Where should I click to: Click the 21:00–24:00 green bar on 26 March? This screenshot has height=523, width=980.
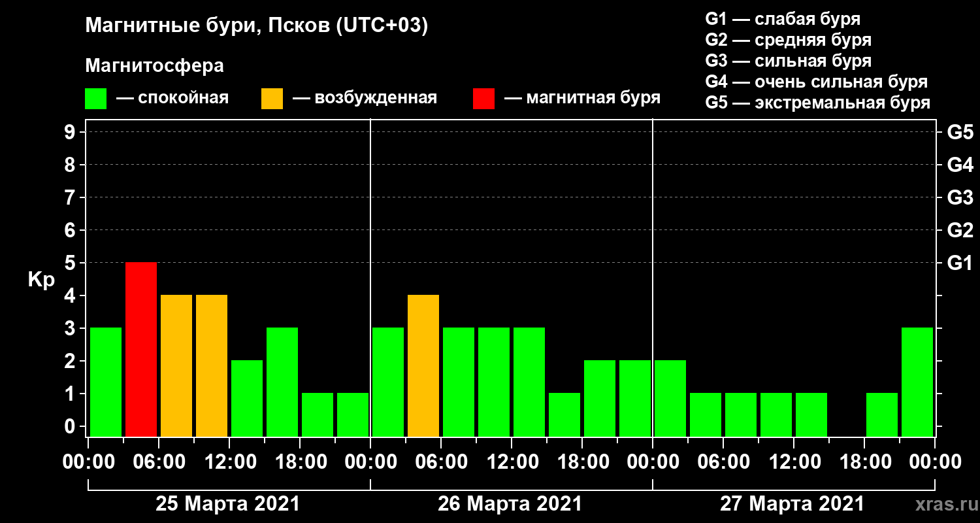tap(635, 398)
